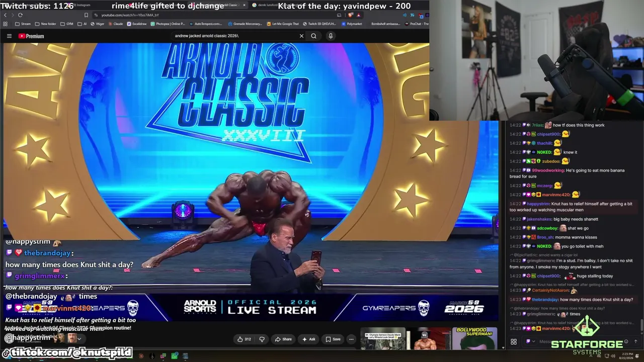
Task: Open the AI bookmarks folder
Action: [82, 24]
